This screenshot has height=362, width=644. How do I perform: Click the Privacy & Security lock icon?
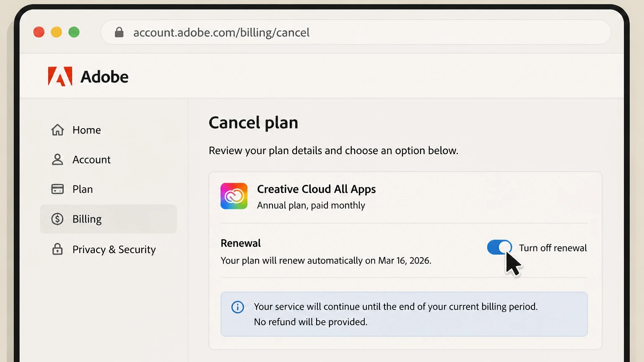(57, 249)
